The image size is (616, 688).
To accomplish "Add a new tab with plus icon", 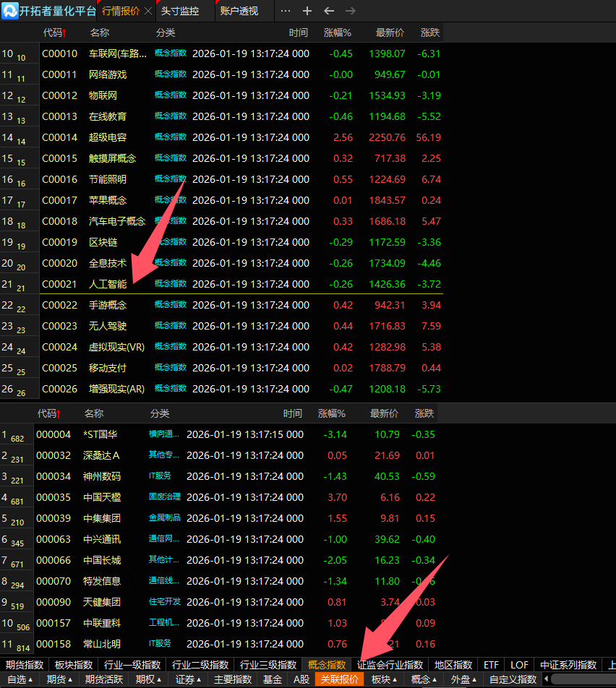I will click(307, 12).
